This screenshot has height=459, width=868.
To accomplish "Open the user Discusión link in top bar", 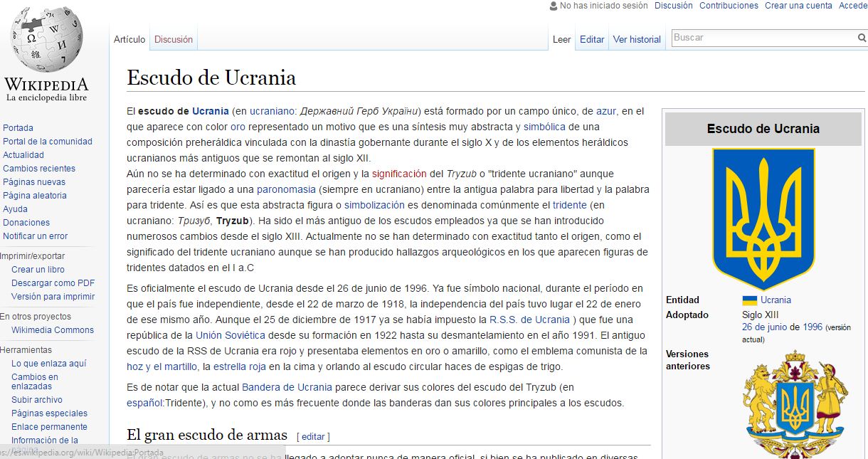I will [x=674, y=6].
